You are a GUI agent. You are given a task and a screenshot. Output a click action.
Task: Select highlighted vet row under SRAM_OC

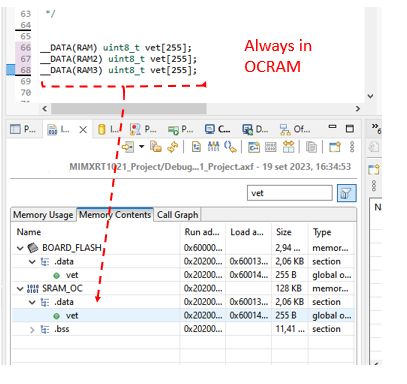[183, 315]
